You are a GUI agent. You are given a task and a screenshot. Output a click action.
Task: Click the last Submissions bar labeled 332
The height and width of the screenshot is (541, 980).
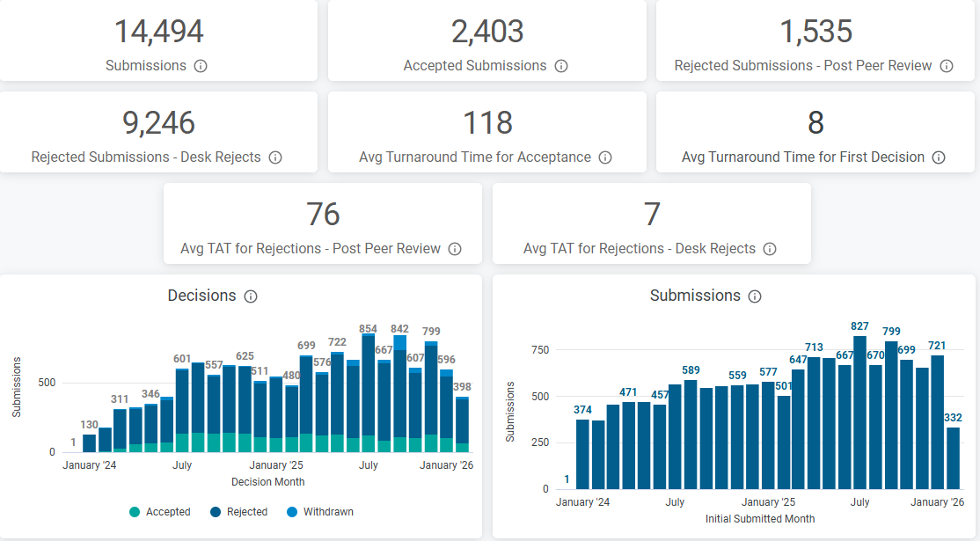953,457
